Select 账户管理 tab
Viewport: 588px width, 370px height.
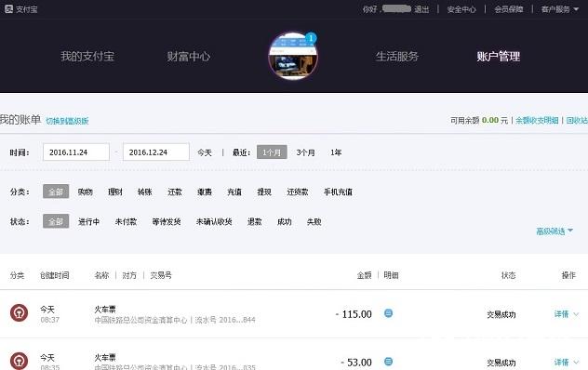click(x=499, y=57)
